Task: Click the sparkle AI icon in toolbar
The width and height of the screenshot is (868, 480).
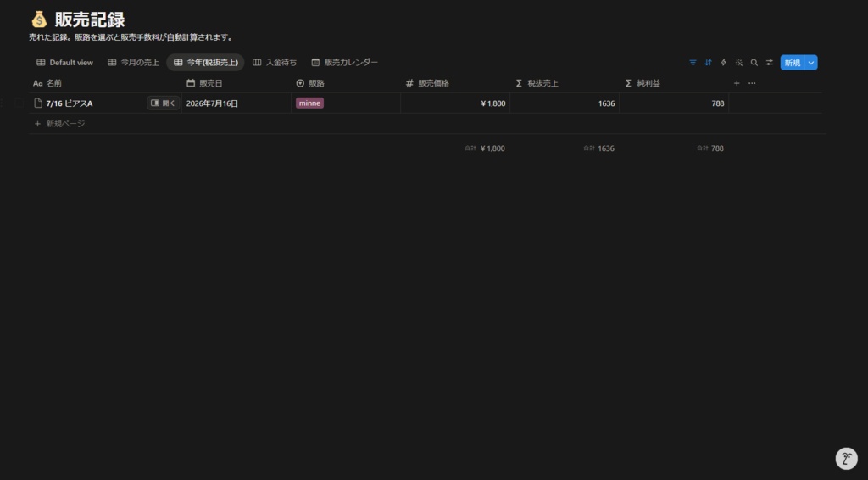Action: (x=739, y=63)
